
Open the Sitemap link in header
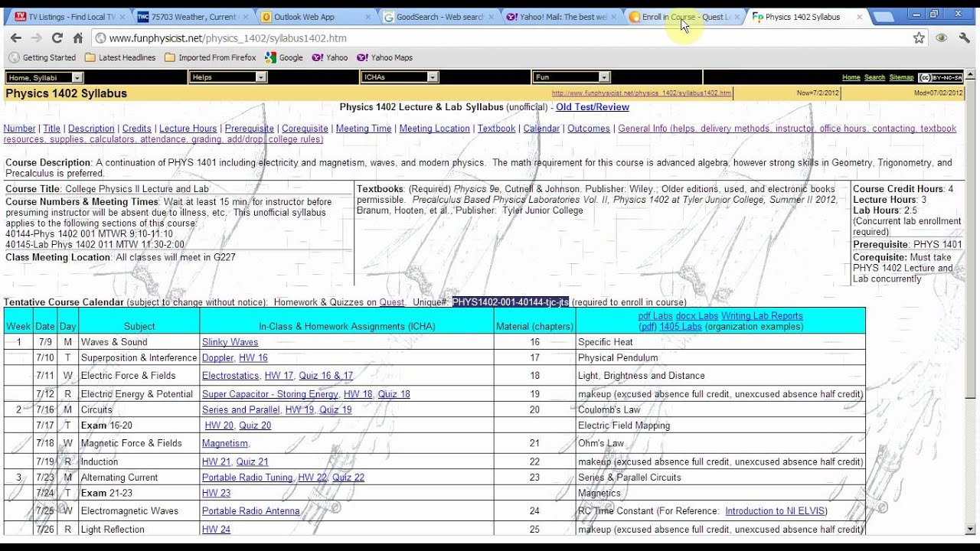[x=901, y=77]
